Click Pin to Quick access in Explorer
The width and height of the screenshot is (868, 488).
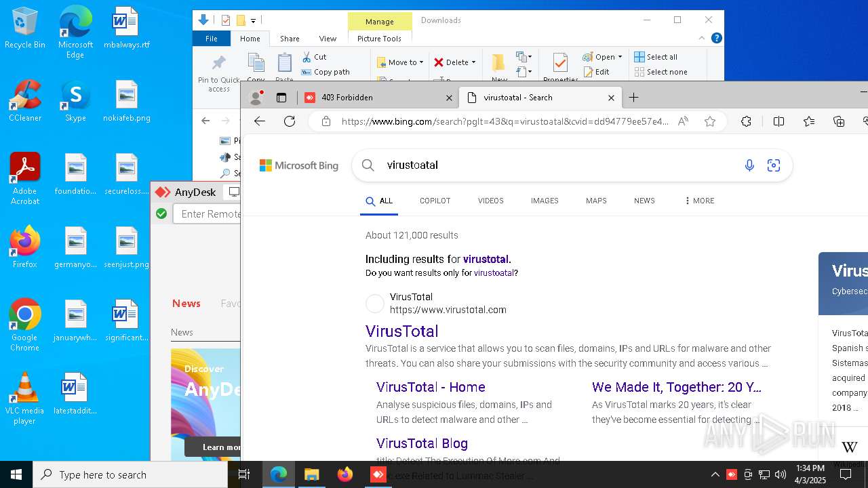[x=218, y=75]
